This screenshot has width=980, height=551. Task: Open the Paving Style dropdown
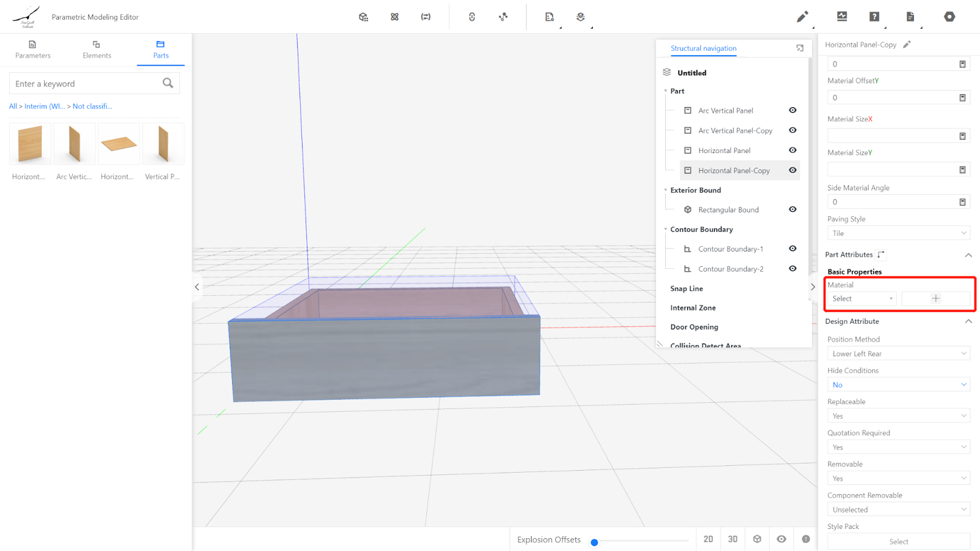pyautogui.click(x=898, y=233)
